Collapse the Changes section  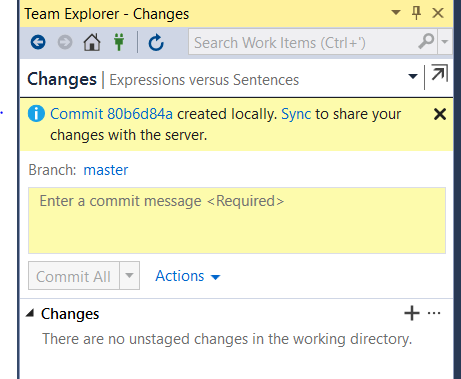coord(30,313)
